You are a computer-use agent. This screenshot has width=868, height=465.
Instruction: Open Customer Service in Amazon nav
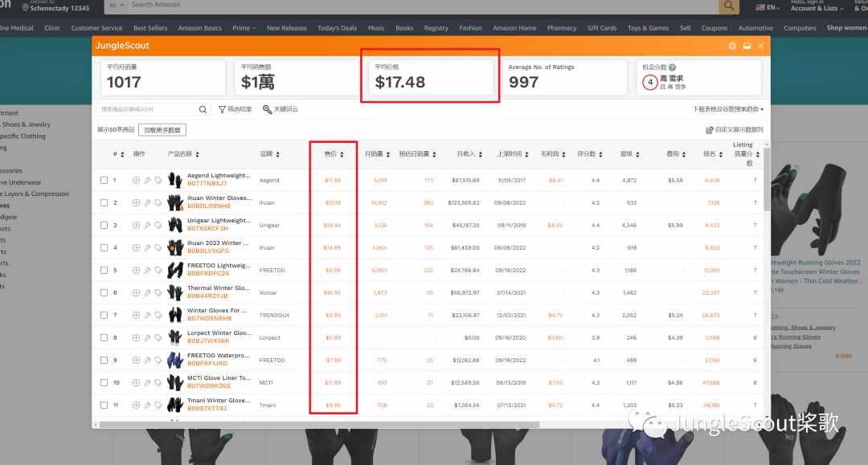click(96, 28)
